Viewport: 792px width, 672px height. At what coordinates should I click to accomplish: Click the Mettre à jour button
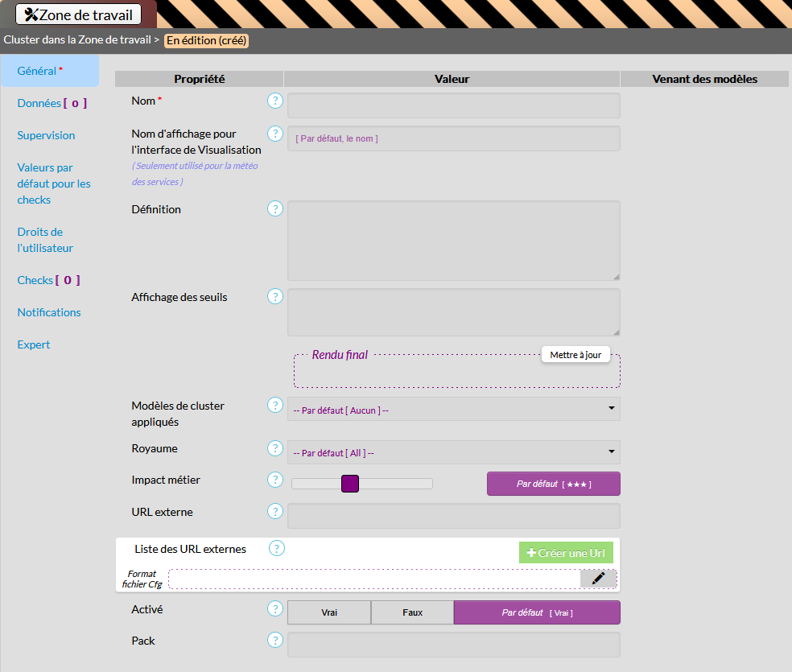coord(575,355)
